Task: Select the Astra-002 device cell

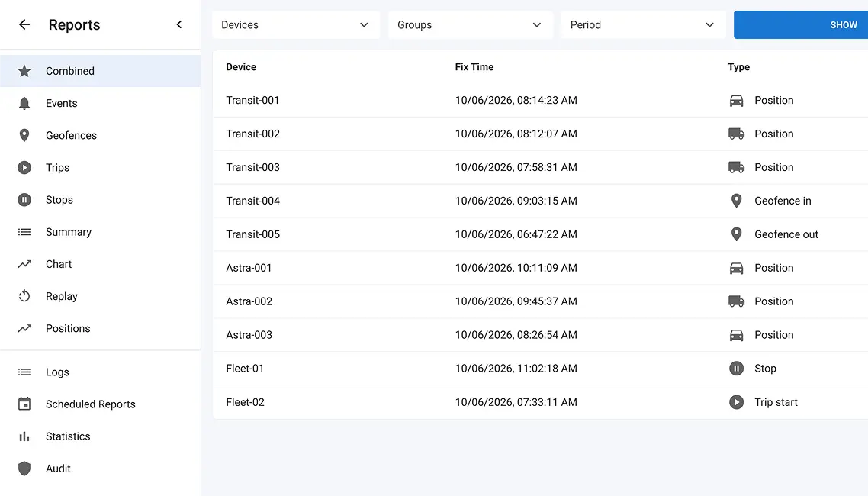Action: pyautogui.click(x=249, y=301)
